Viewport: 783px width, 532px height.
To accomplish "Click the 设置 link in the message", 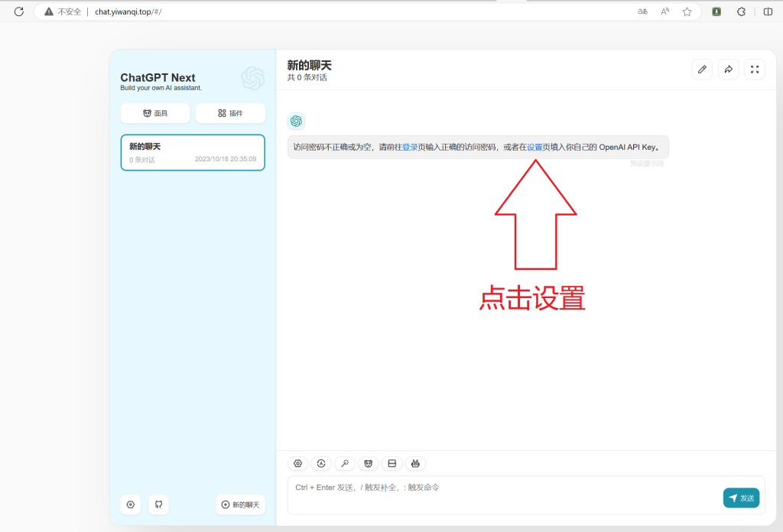I will 534,147.
